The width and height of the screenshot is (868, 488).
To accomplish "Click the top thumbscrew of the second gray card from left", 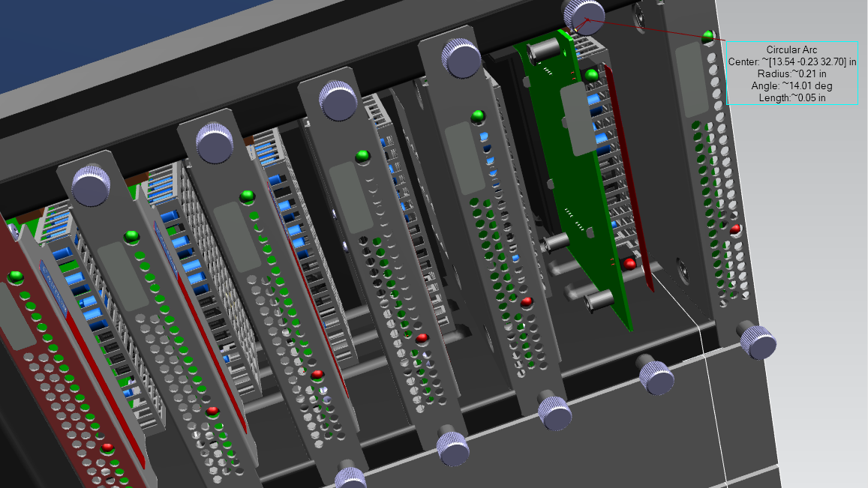I will [x=215, y=142].
